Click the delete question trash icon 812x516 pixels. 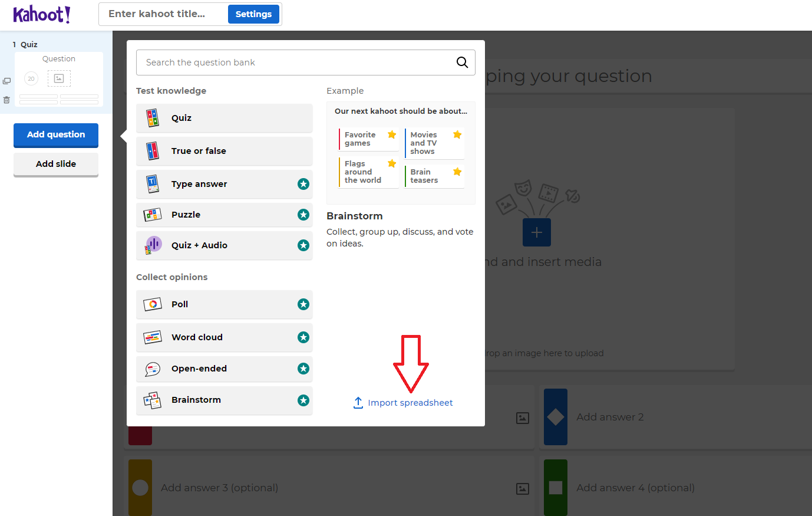(6, 100)
